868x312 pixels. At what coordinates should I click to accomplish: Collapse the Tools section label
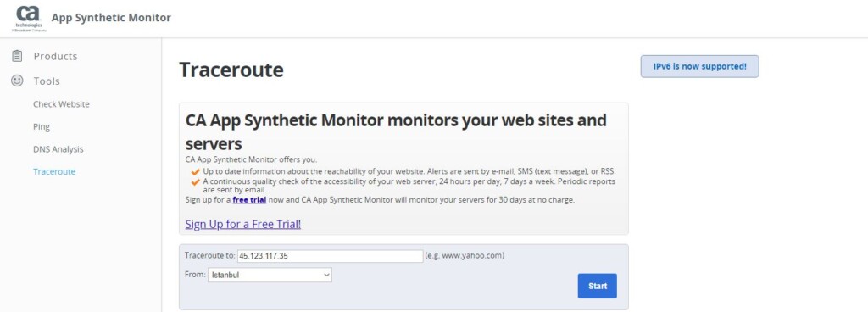[x=47, y=81]
